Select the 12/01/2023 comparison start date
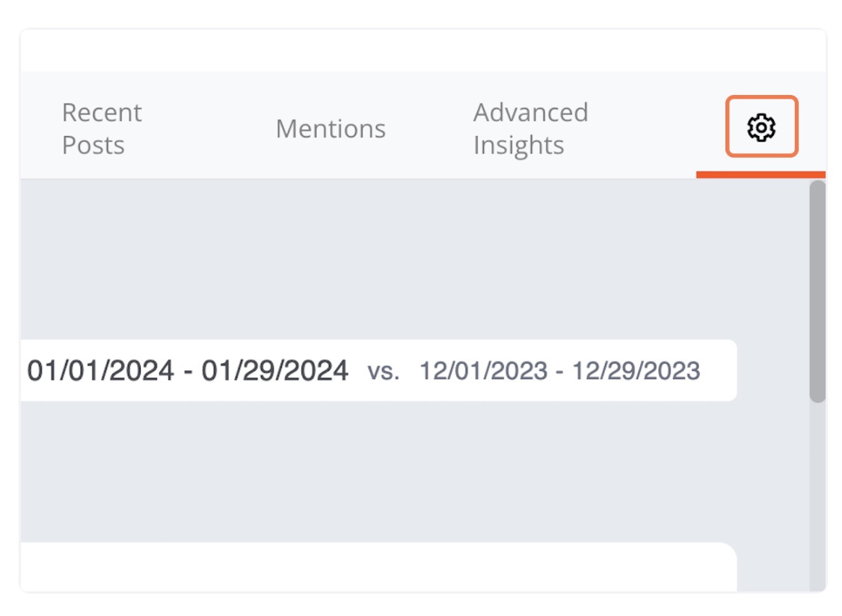842x616 pixels. click(x=482, y=372)
